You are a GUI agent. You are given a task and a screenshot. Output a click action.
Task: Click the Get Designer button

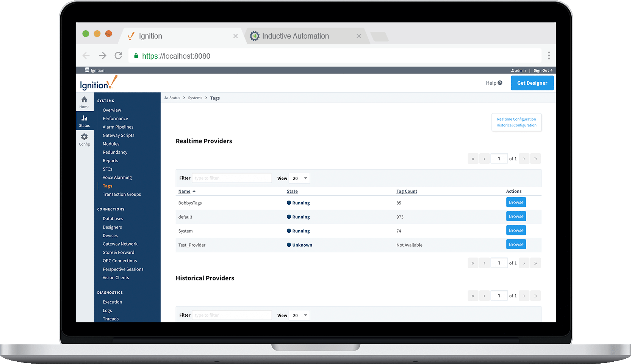[532, 83]
